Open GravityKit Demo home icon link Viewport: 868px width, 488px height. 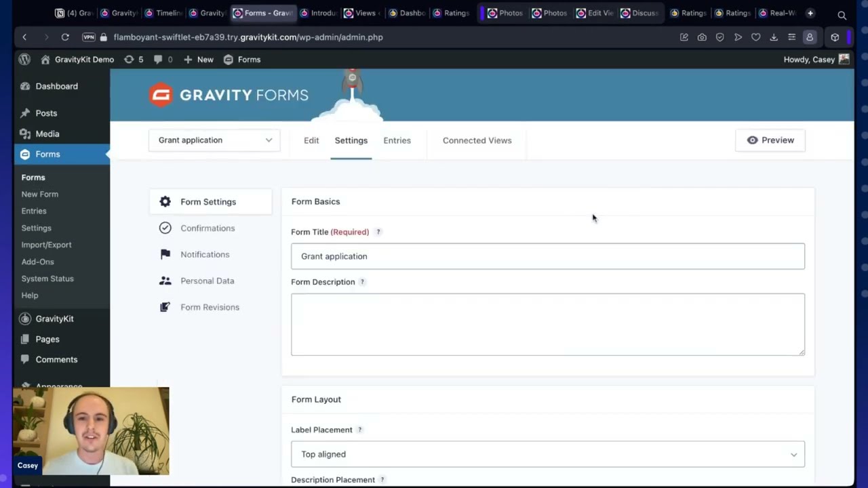45,60
